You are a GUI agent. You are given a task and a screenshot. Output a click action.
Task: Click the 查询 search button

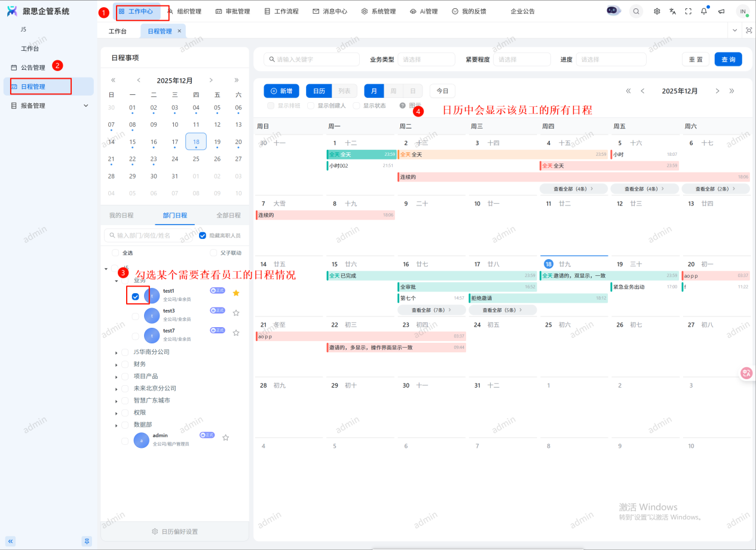click(728, 60)
